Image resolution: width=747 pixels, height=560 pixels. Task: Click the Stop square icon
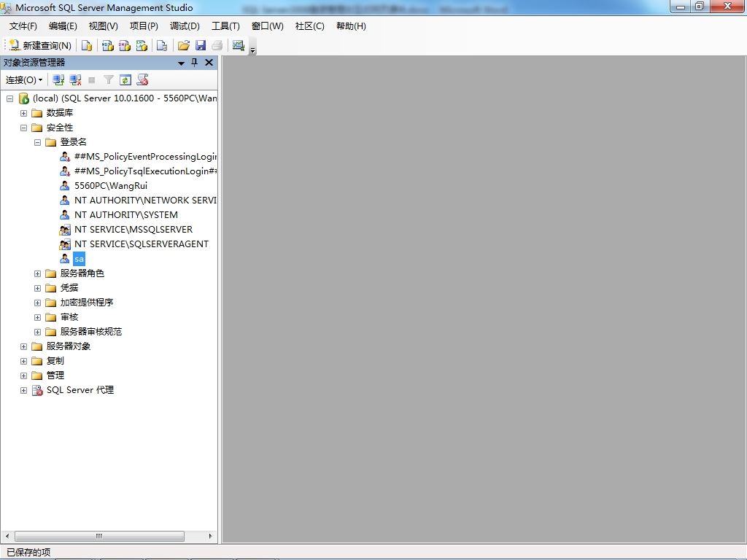(x=92, y=80)
